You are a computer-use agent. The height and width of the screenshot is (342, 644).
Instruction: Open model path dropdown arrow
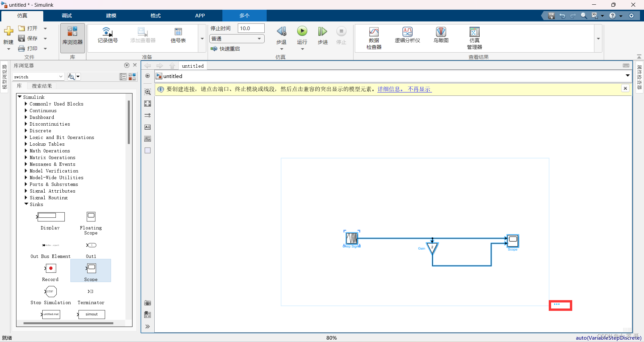[x=627, y=76]
